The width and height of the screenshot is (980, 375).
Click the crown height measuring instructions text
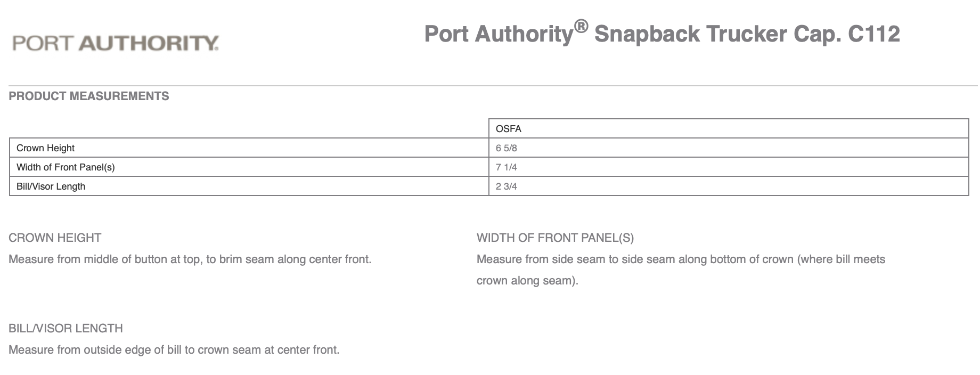(x=190, y=259)
